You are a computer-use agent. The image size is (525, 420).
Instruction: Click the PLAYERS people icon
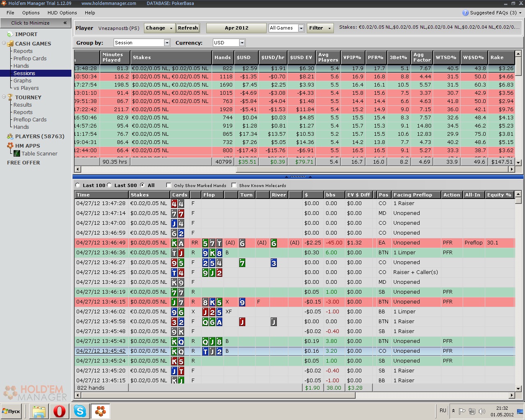tap(10, 136)
